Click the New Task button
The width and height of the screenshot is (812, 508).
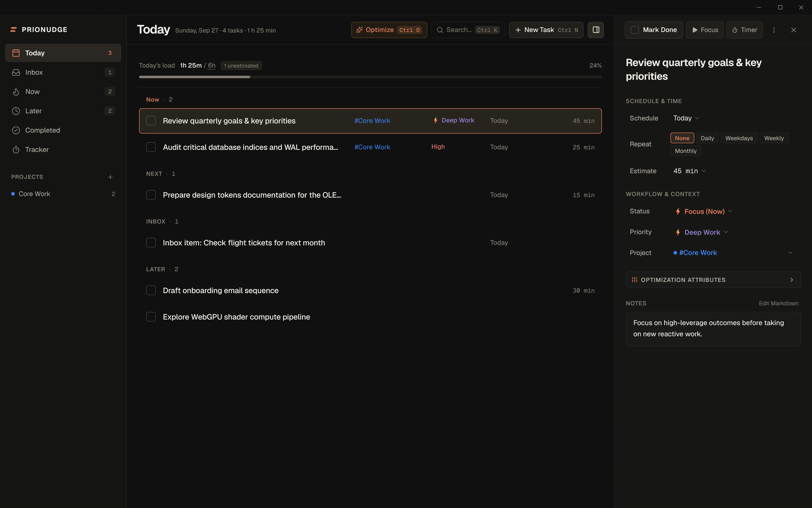546,30
